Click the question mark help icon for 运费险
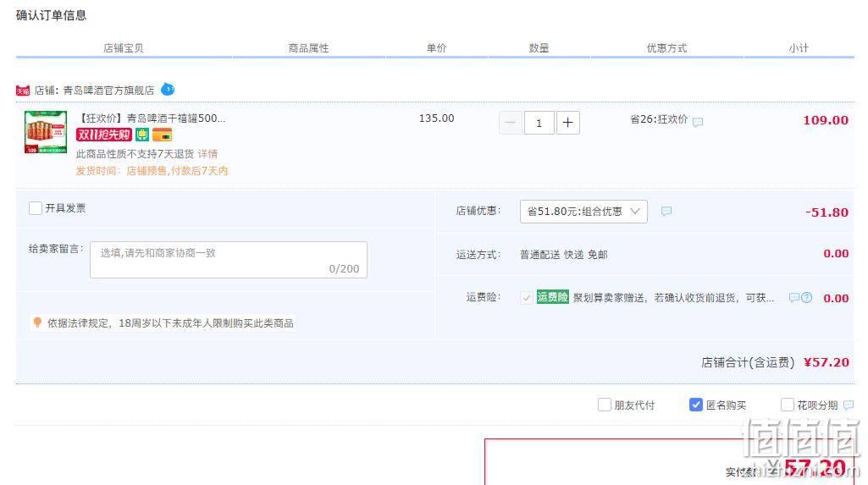Screen dimensions: 868x485 [806, 298]
